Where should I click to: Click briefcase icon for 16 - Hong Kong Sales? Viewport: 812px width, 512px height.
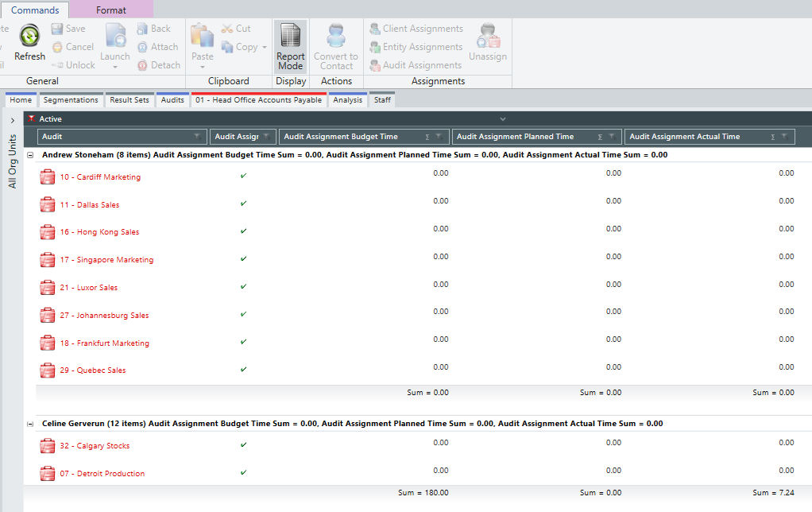pyautogui.click(x=47, y=231)
